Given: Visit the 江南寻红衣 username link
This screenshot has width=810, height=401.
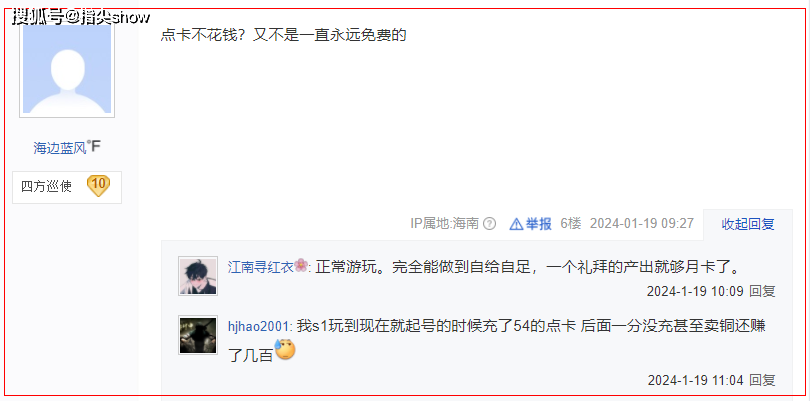Looking at the screenshot, I should pos(261,267).
